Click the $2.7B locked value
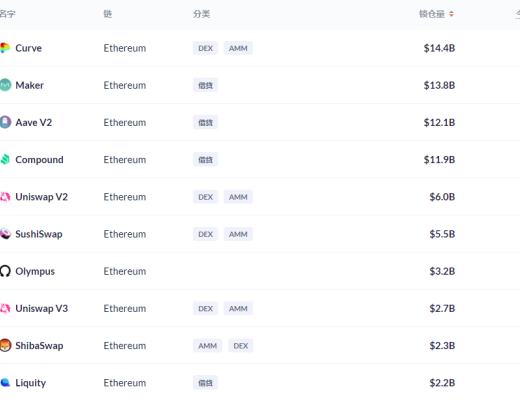The height and width of the screenshot is (400, 520). (x=442, y=308)
